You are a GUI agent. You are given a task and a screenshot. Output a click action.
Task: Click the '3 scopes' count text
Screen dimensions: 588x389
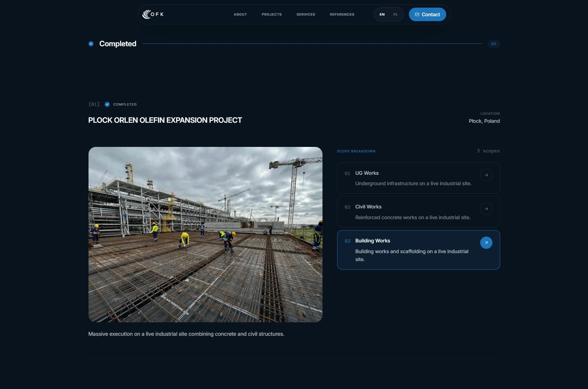488,151
